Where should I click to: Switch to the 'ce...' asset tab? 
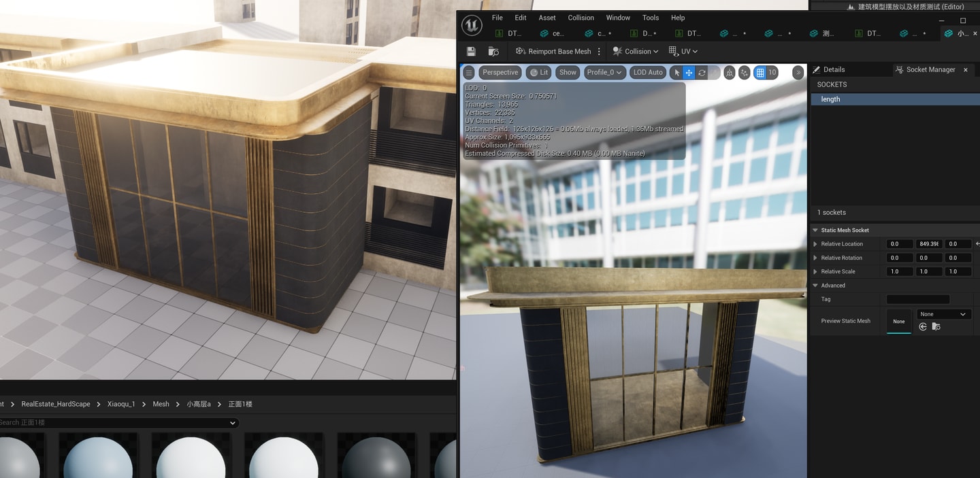(x=553, y=33)
